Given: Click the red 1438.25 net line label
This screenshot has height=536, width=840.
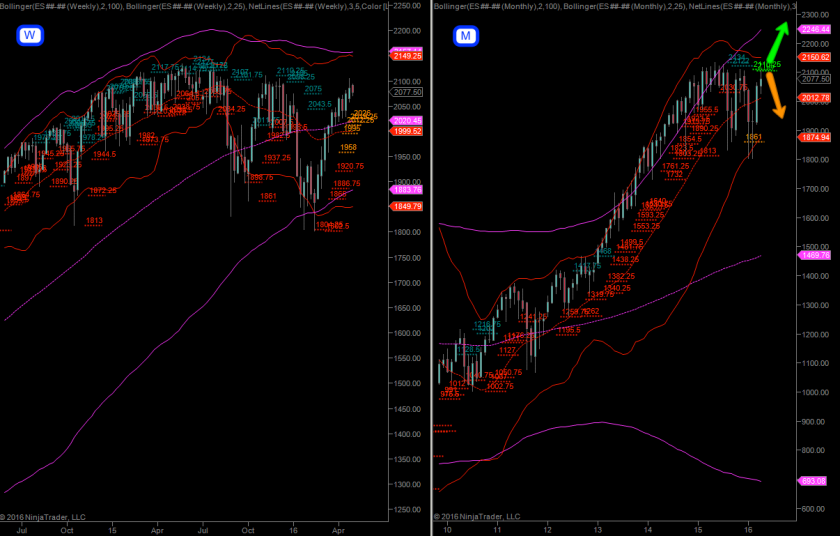Looking at the screenshot, I should 625,260.
